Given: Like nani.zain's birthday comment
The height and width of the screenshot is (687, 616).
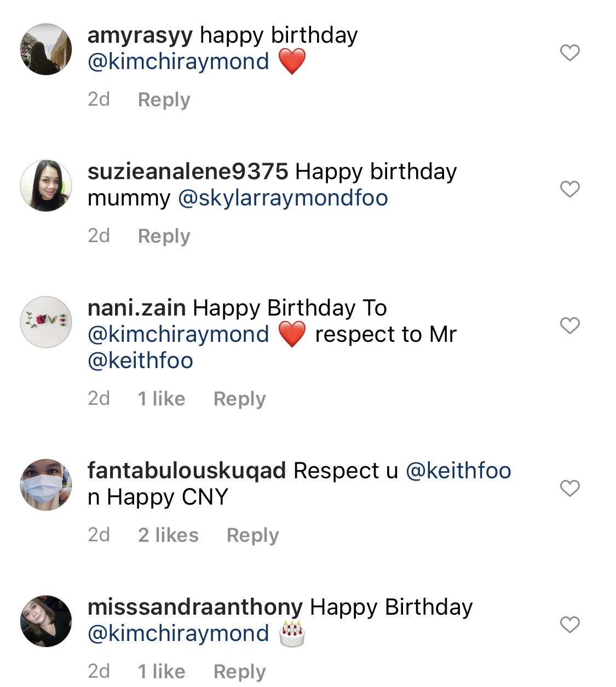Looking at the screenshot, I should [569, 325].
